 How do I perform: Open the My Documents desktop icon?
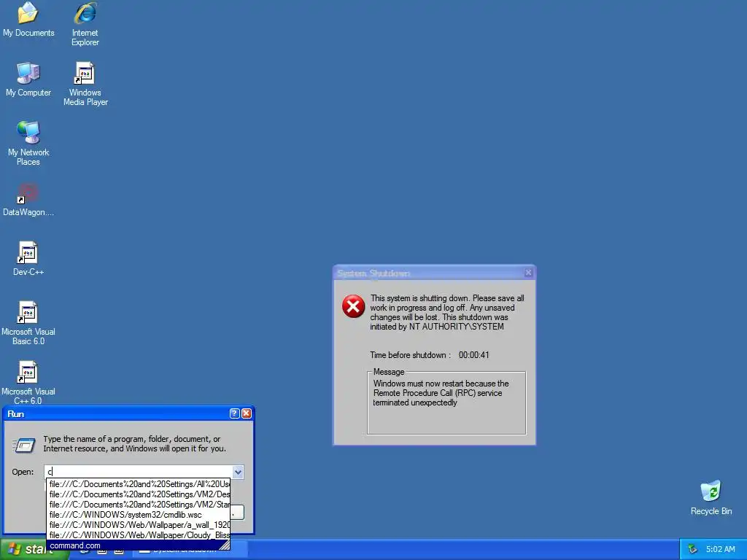click(28, 19)
